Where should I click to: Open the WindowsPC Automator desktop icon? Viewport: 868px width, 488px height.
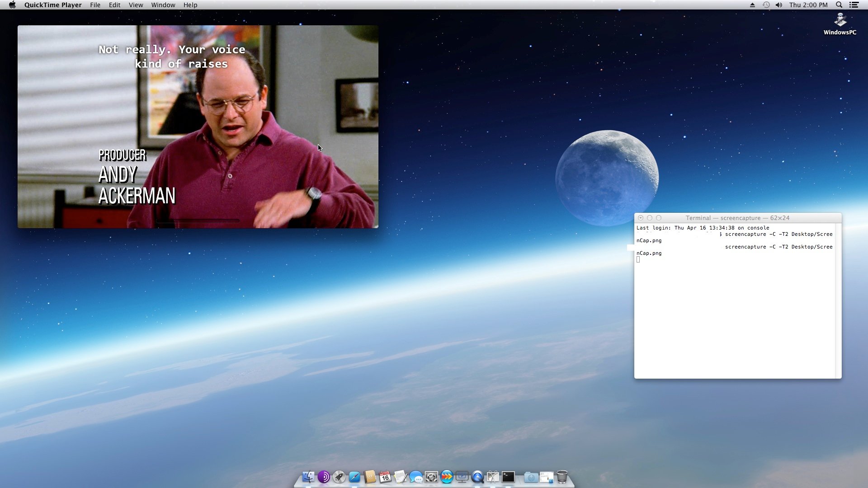[x=840, y=24]
